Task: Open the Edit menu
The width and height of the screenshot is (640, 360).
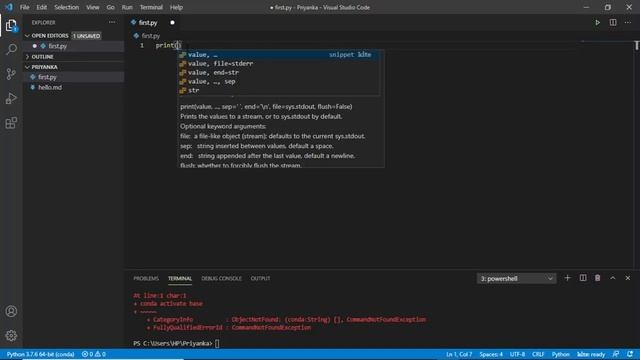Action: click(42, 7)
